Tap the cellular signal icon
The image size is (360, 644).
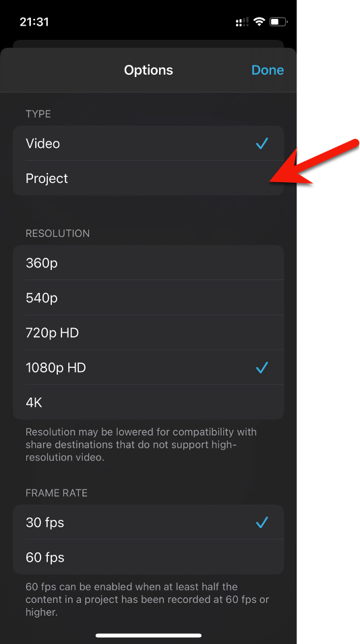click(242, 22)
